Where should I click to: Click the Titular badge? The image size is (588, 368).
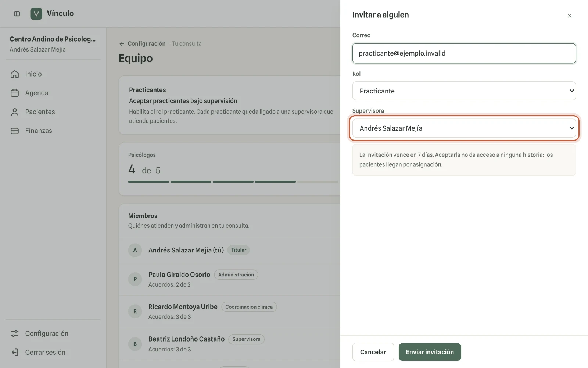click(x=239, y=250)
